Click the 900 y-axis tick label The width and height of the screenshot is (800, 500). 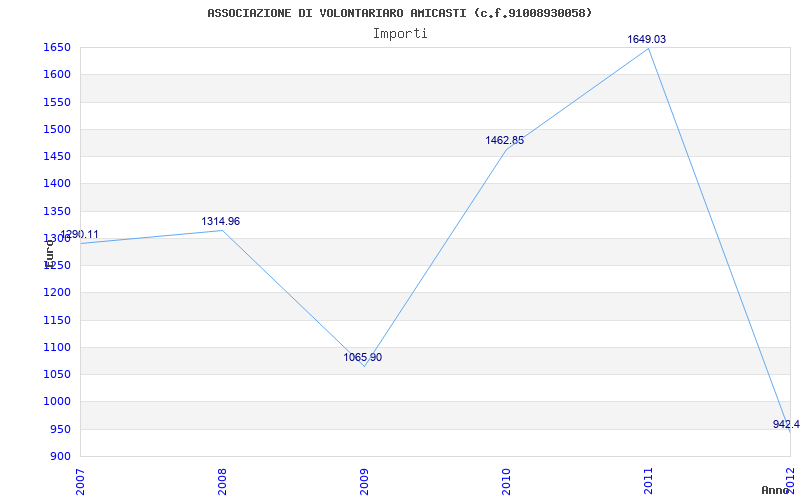59,457
